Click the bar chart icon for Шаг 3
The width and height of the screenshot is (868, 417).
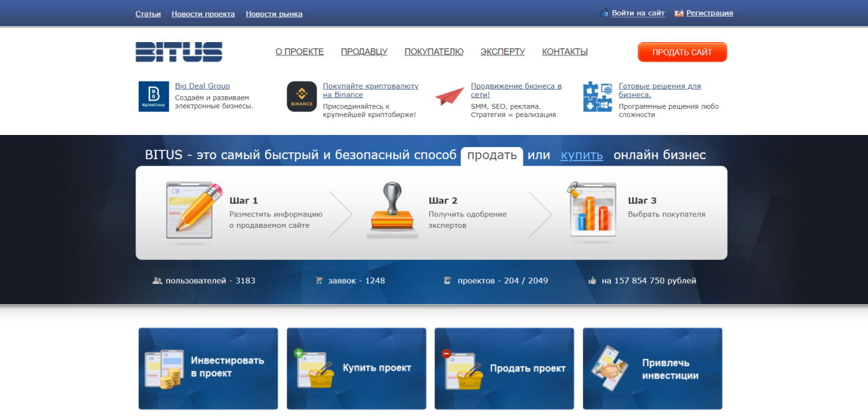[x=592, y=210]
